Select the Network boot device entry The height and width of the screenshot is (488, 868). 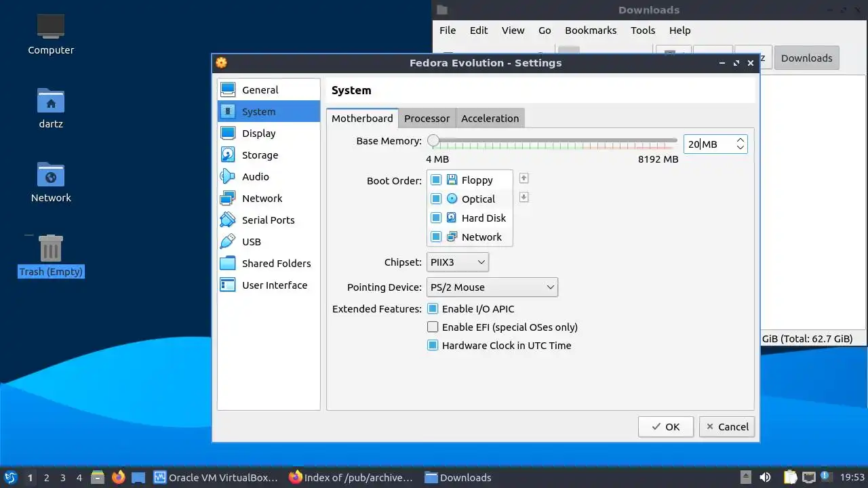(x=470, y=237)
